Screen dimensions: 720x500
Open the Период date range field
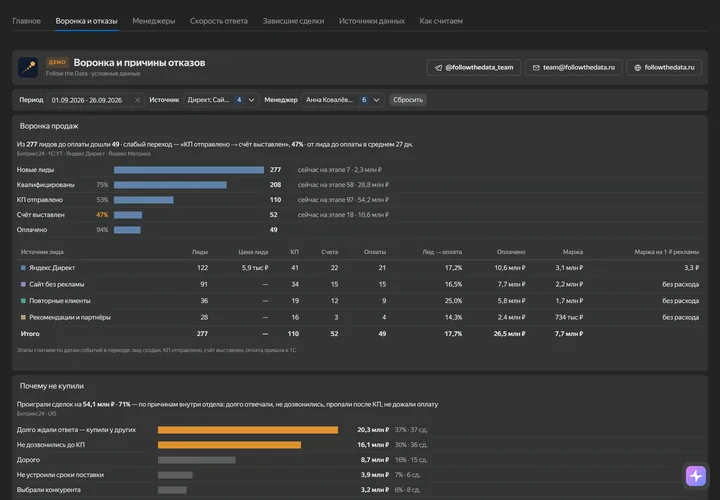tap(96, 100)
